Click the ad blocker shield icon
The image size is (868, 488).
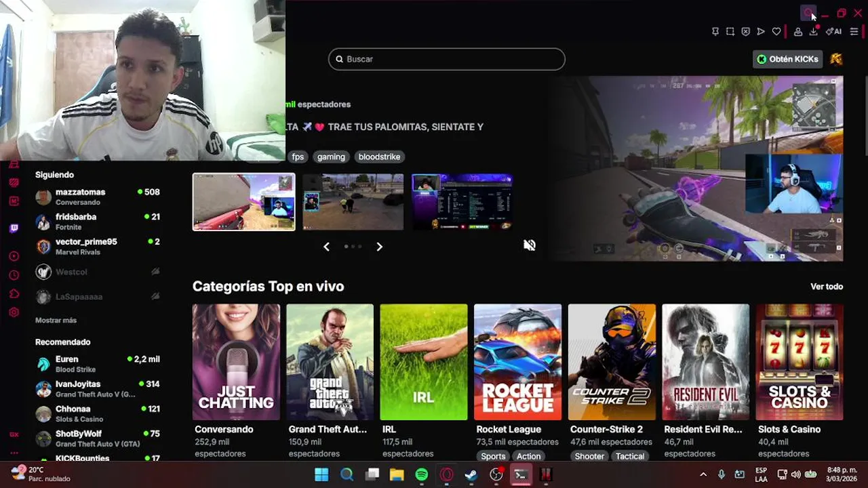point(745,32)
